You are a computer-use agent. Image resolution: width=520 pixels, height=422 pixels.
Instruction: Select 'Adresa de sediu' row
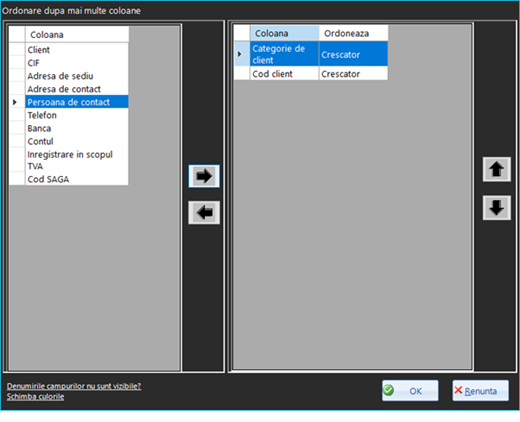[x=77, y=76]
